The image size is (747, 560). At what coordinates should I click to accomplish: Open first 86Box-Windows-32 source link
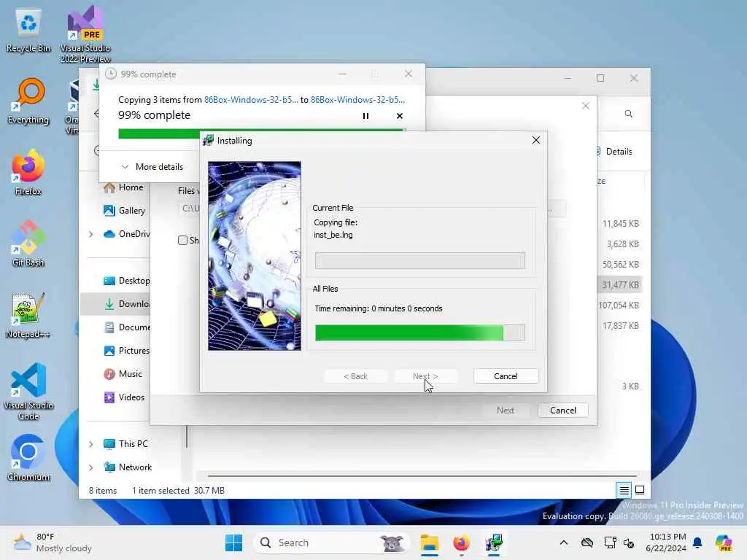pos(251,99)
